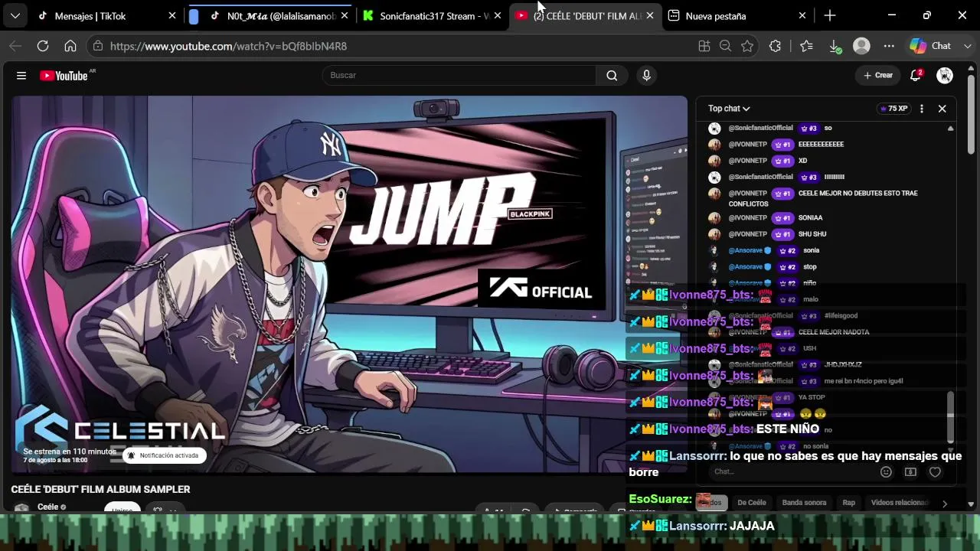Open Copilot Chat in the toolbar

click(930, 46)
